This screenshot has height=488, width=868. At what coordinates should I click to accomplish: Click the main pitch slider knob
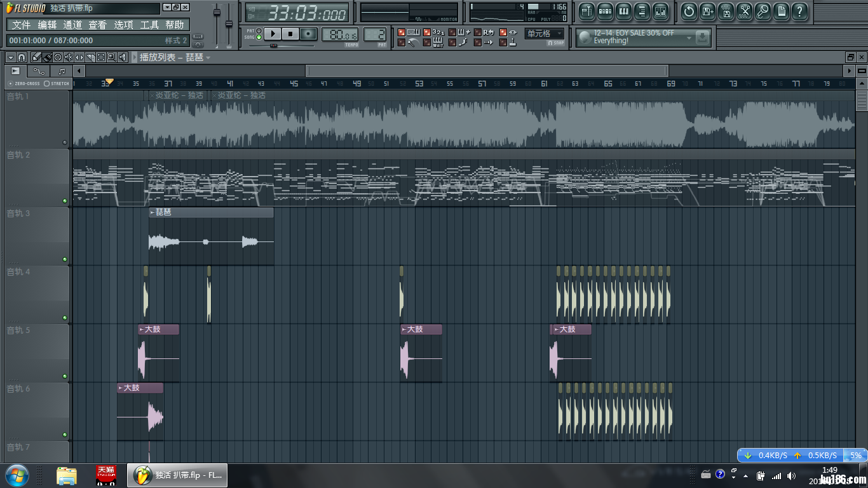[x=229, y=25]
